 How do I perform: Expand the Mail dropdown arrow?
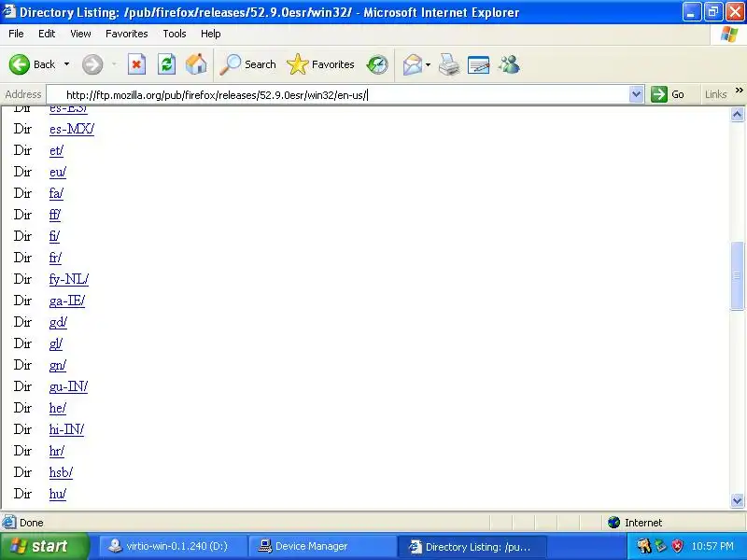pyautogui.click(x=428, y=64)
